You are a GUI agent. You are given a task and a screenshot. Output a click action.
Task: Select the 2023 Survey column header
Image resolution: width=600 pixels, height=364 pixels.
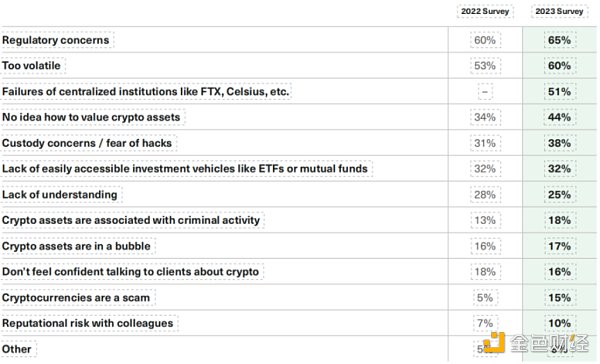(559, 11)
